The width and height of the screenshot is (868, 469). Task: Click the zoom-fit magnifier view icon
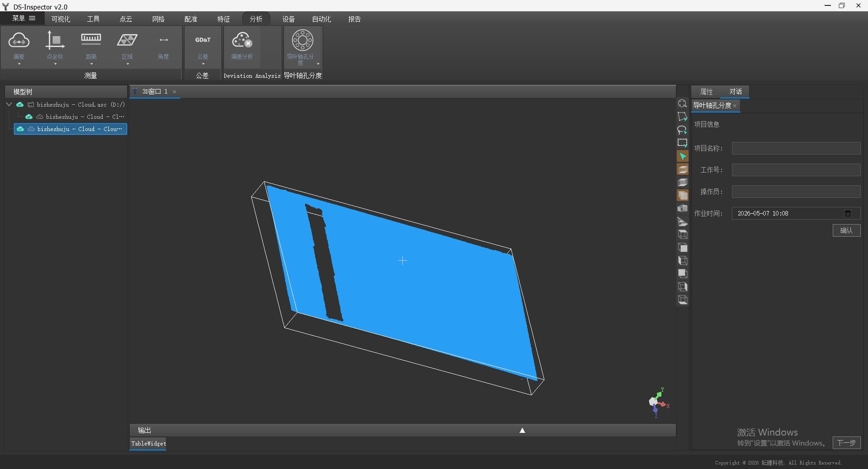tap(682, 104)
